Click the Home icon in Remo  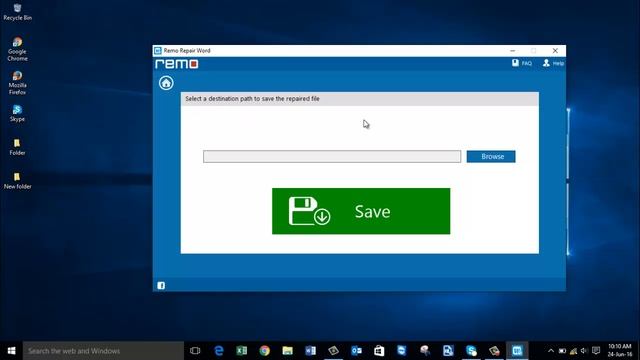166,83
